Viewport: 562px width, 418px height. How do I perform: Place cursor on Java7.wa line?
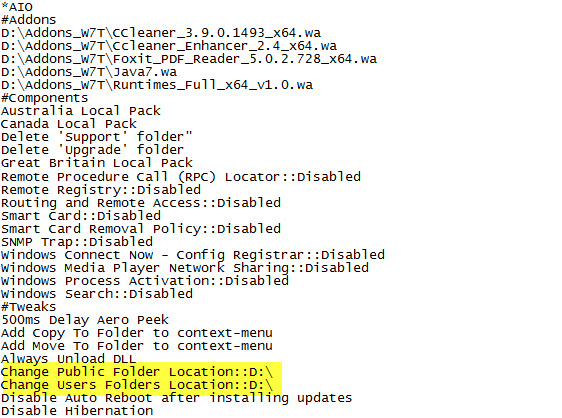click(x=89, y=72)
